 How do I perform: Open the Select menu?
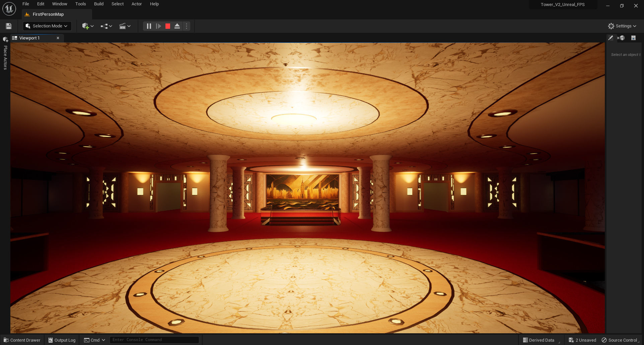pos(118,4)
